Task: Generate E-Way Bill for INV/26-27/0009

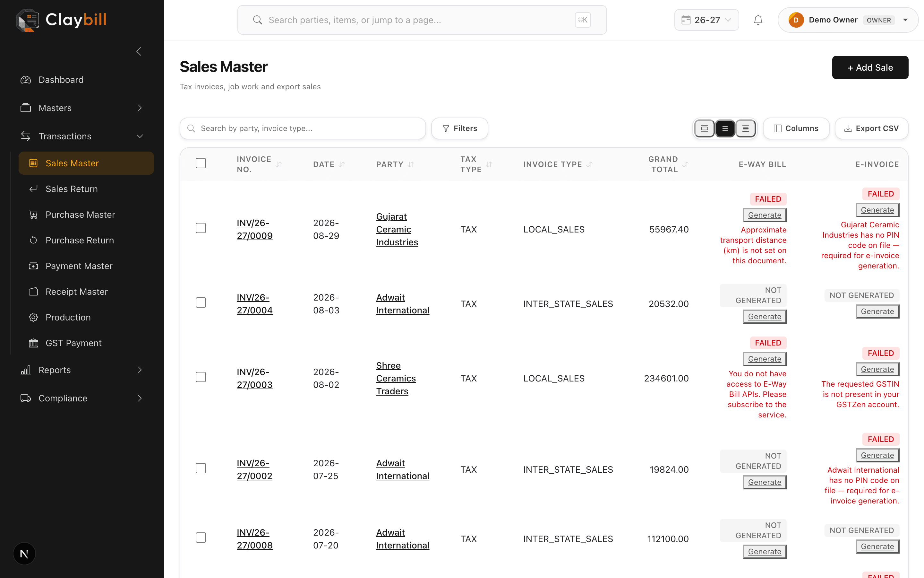Action: pos(765,215)
